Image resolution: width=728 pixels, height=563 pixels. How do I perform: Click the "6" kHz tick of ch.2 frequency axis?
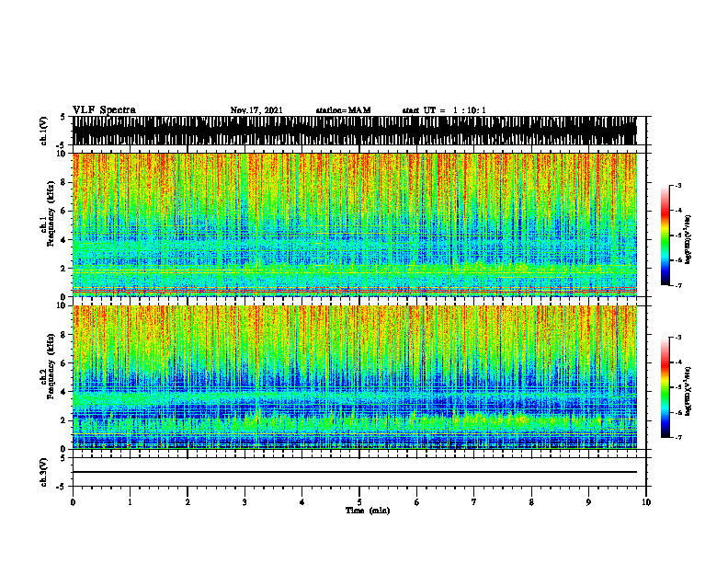[x=63, y=362]
